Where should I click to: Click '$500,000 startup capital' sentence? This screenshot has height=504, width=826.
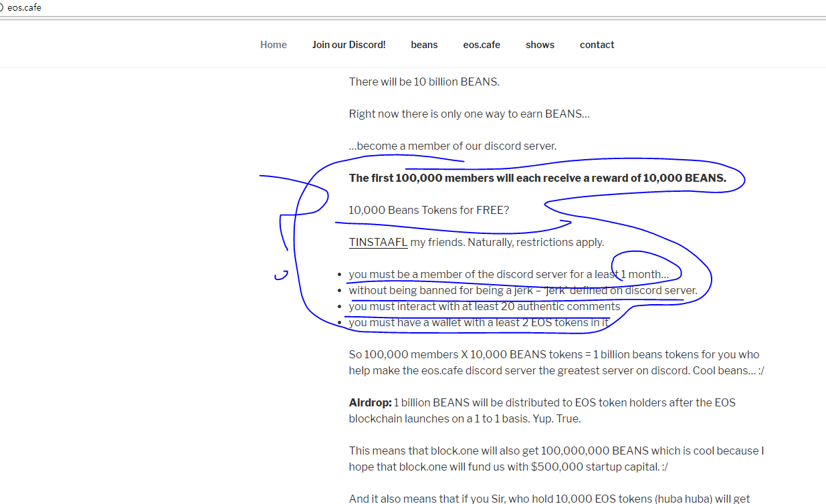coord(508,467)
